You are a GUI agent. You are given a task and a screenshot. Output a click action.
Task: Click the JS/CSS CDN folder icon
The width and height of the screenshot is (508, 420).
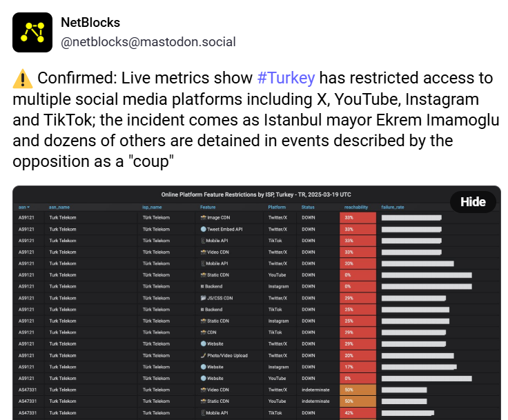coord(204,298)
